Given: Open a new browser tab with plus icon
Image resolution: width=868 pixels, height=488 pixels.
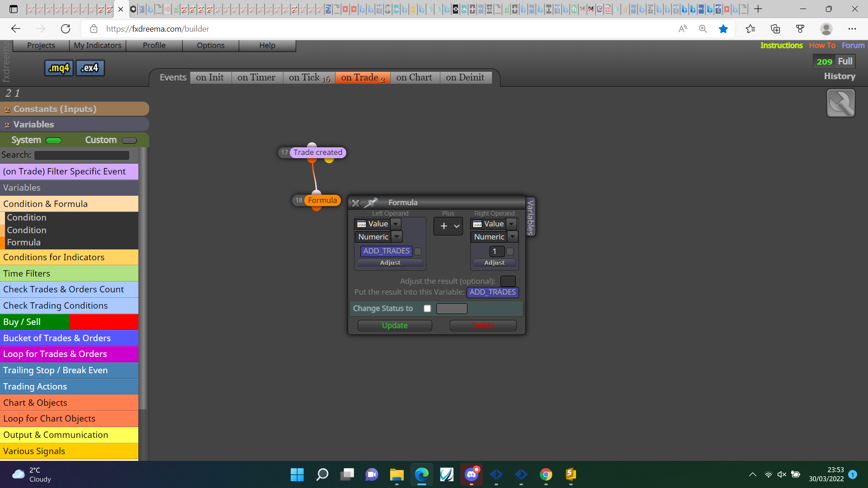Looking at the screenshot, I should [x=758, y=9].
